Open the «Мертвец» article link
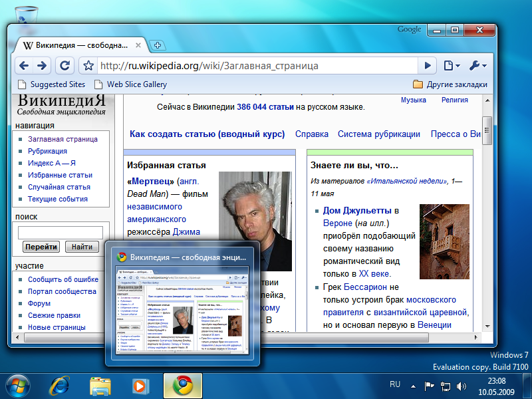Screen dimensions: 532x399 coord(150,181)
